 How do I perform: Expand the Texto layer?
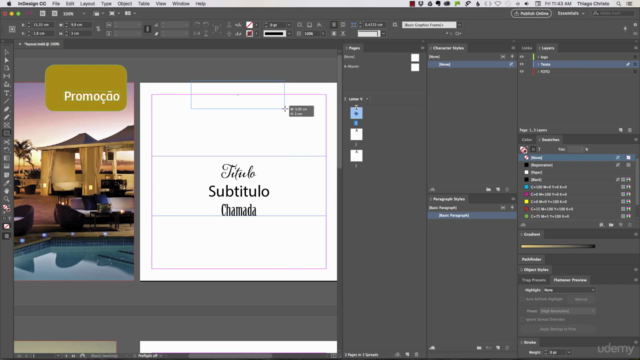[538, 64]
